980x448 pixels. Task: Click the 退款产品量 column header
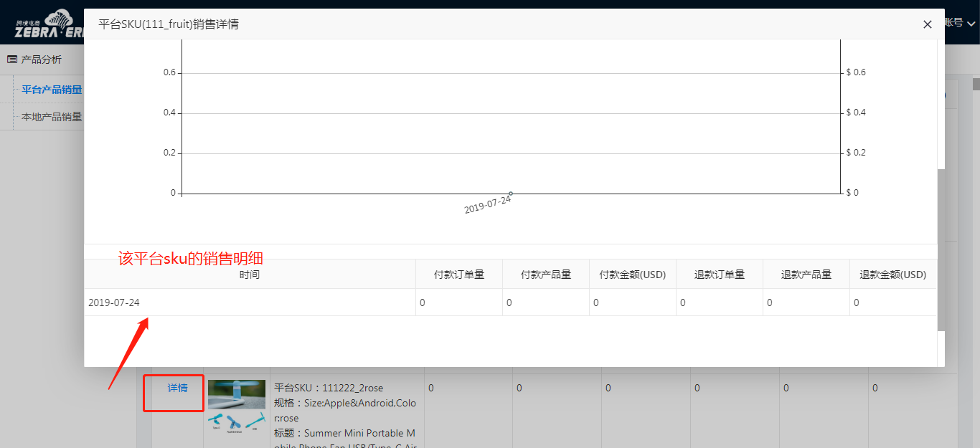[x=806, y=275]
